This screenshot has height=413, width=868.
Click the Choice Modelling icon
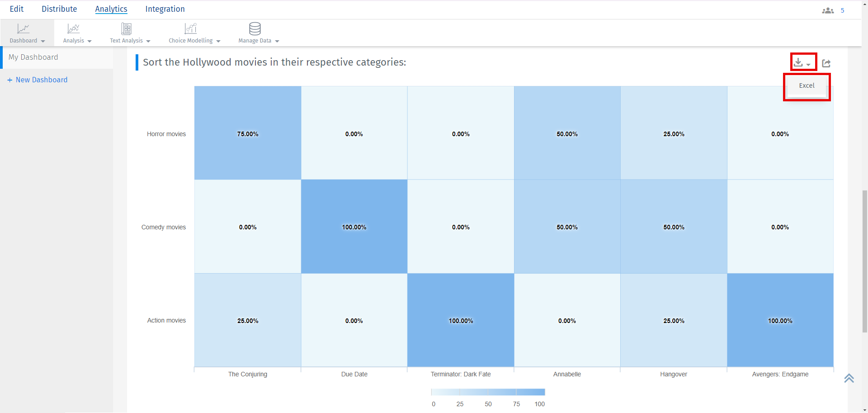point(191,29)
